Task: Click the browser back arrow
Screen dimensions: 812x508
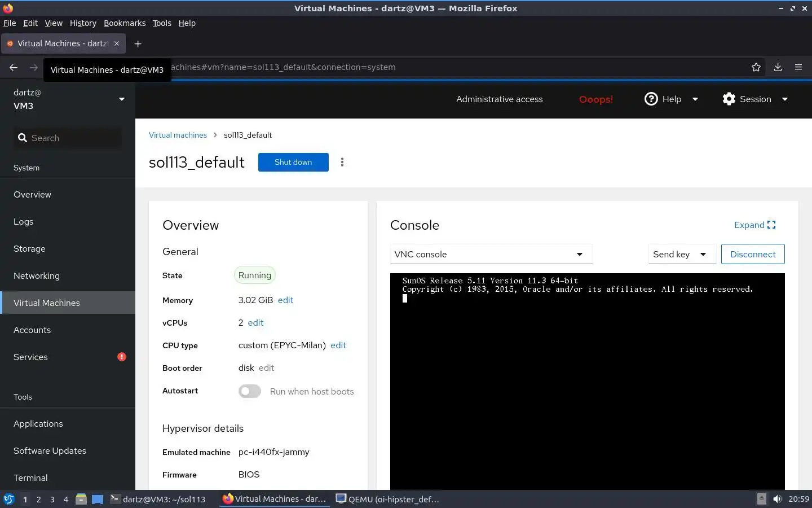Action: 14,67
